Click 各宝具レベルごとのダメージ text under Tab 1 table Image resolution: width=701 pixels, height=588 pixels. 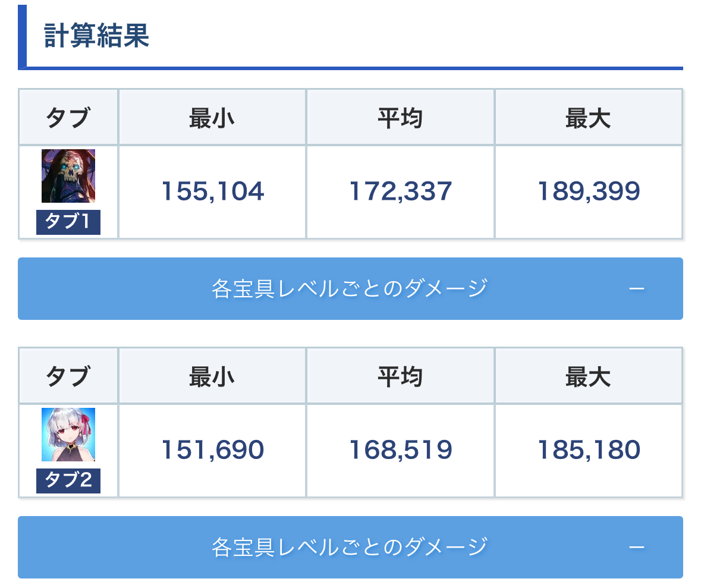click(x=349, y=289)
